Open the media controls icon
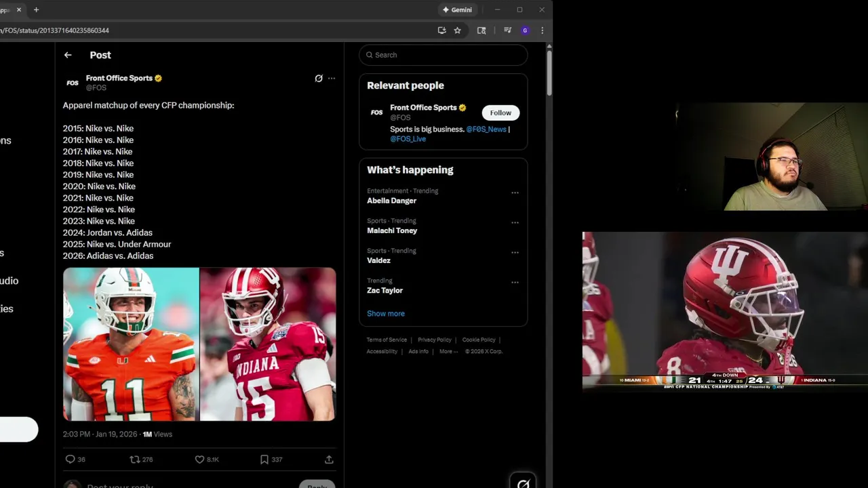The height and width of the screenshot is (488, 868). coord(507,30)
